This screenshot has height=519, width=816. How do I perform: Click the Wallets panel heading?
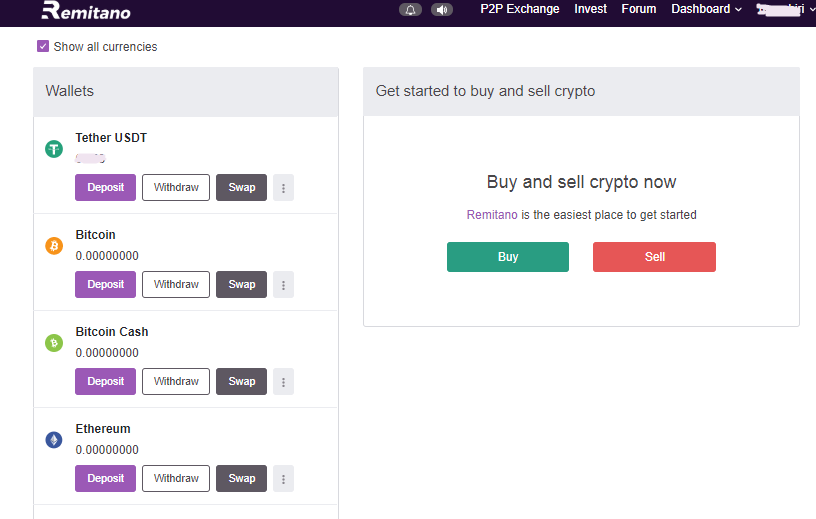click(x=70, y=91)
